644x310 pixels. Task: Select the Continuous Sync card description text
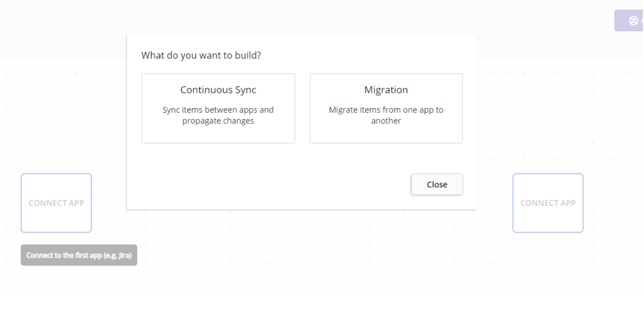point(218,115)
